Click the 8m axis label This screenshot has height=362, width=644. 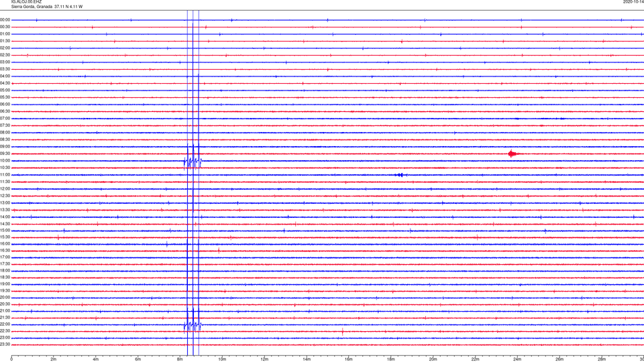[180, 359]
